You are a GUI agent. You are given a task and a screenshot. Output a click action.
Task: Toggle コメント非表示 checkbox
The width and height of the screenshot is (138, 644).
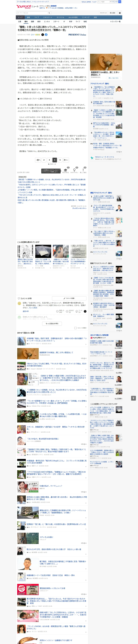point(75,328)
